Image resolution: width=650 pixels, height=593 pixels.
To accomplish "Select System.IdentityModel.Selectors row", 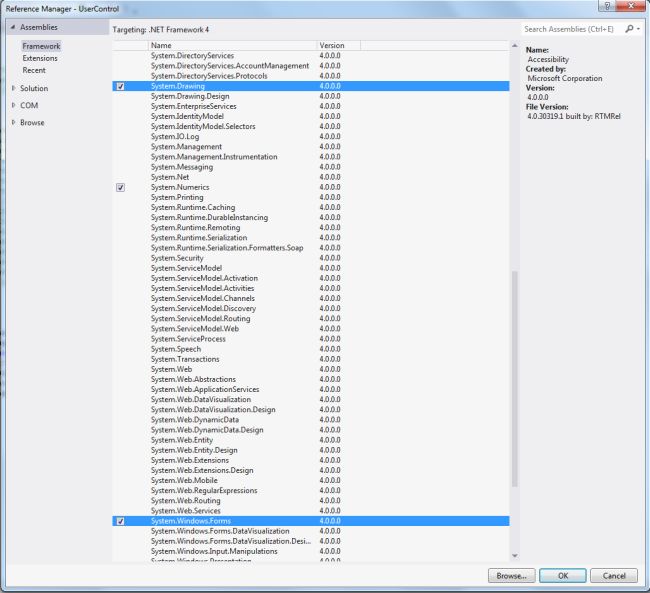I will pos(310,126).
